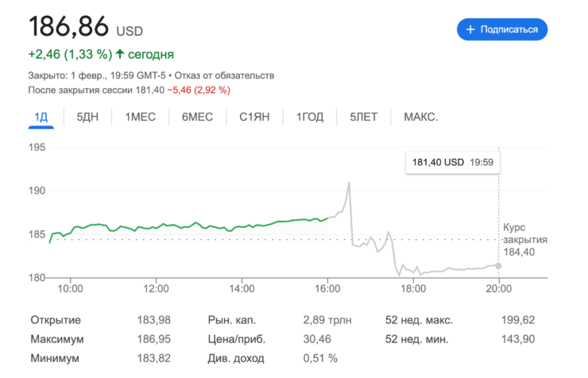Click the P/E value 30,46
The width and height of the screenshot is (588, 378).
[317, 339]
